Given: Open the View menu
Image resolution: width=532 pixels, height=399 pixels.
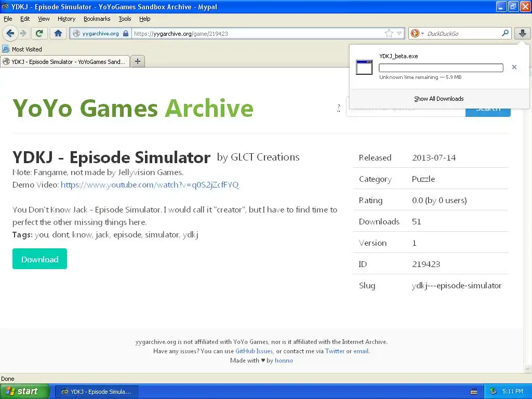Looking at the screenshot, I should coord(44,19).
